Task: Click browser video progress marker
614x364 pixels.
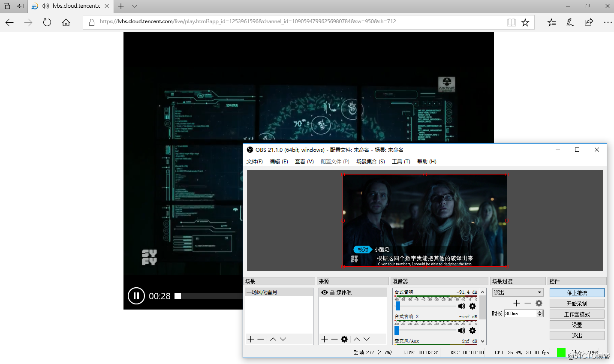Action: coord(178,296)
